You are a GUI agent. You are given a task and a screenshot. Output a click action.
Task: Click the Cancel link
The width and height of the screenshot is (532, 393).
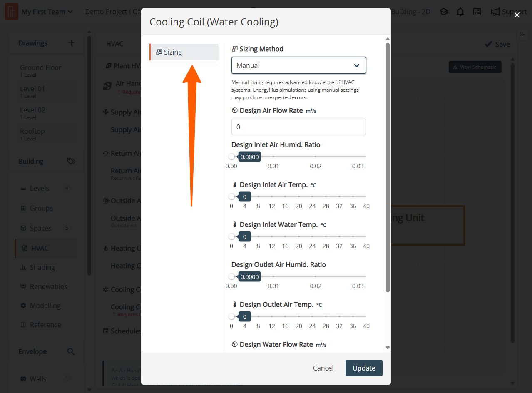point(323,368)
